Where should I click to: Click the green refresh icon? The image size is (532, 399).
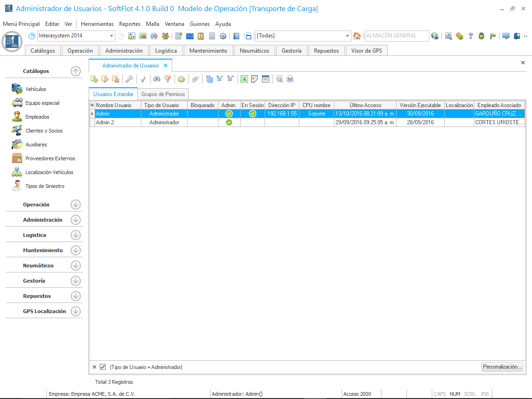click(181, 79)
